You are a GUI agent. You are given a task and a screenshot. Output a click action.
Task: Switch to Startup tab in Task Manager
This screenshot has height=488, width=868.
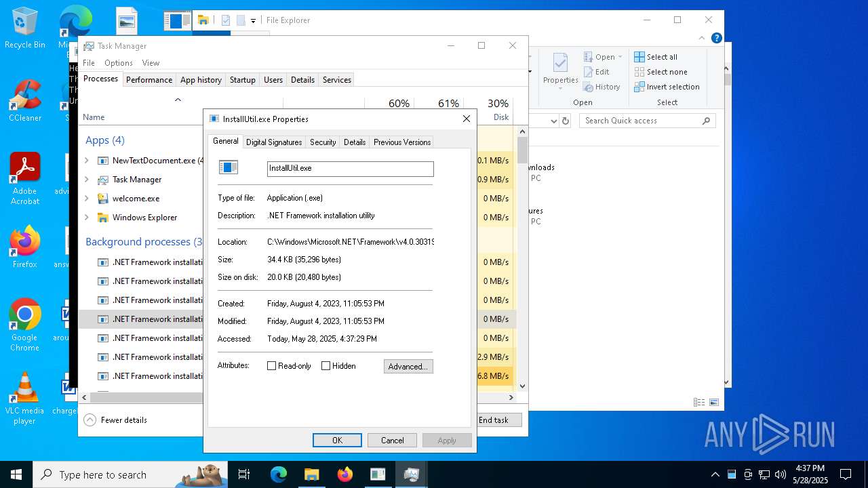click(x=242, y=80)
